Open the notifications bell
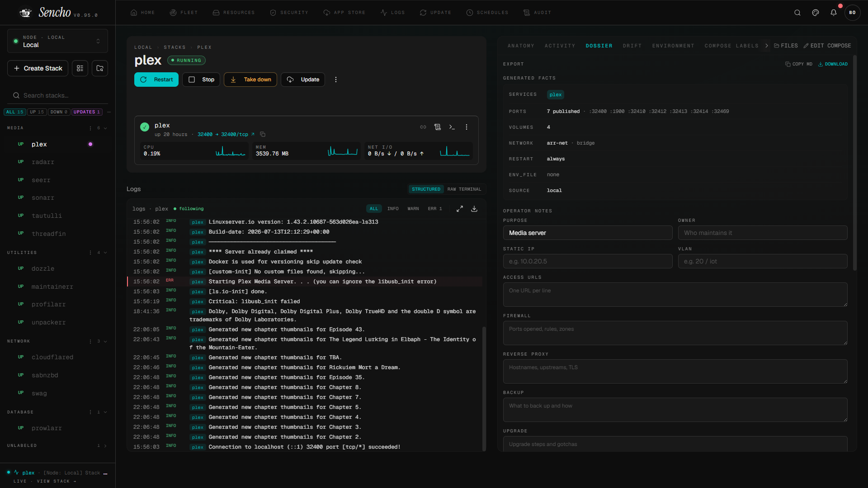The height and width of the screenshot is (488, 868). click(x=834, y=13)
